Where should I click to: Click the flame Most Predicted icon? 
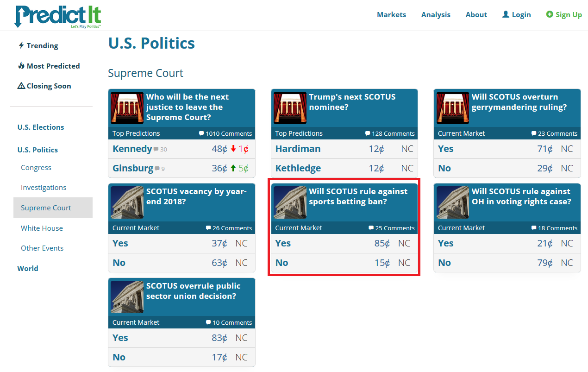coord(21,65)
